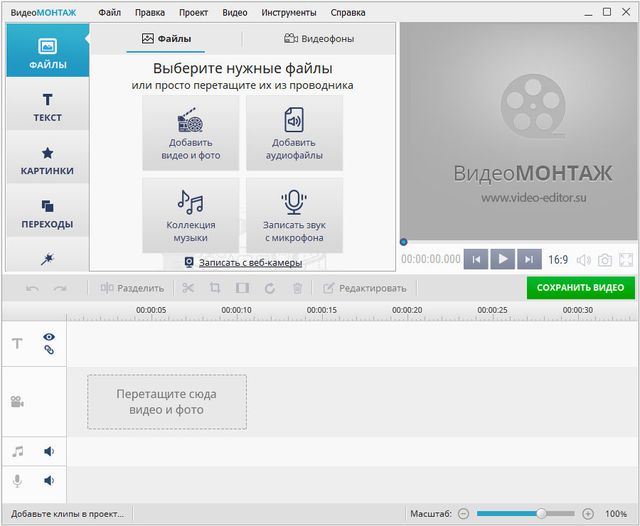640x526 pixels.
Task: Select the crop tool icon
Action: click(x=215, y=288)
